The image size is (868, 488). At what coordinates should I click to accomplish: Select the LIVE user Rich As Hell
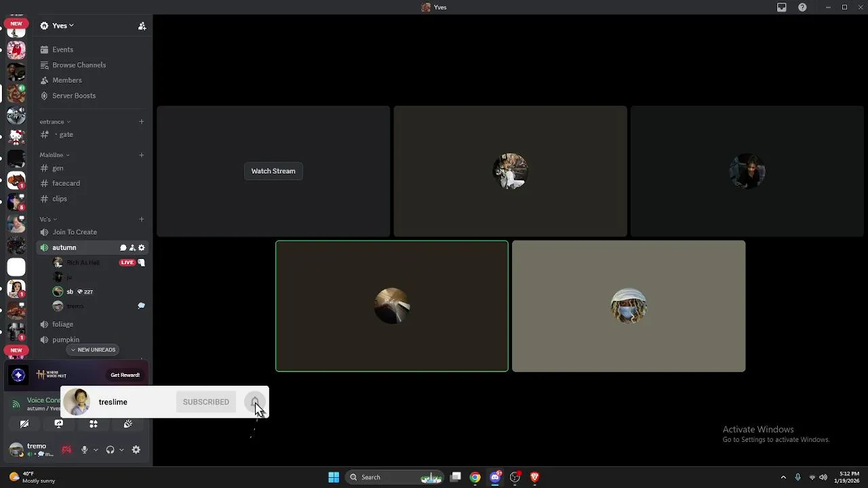tap(98, 262)
